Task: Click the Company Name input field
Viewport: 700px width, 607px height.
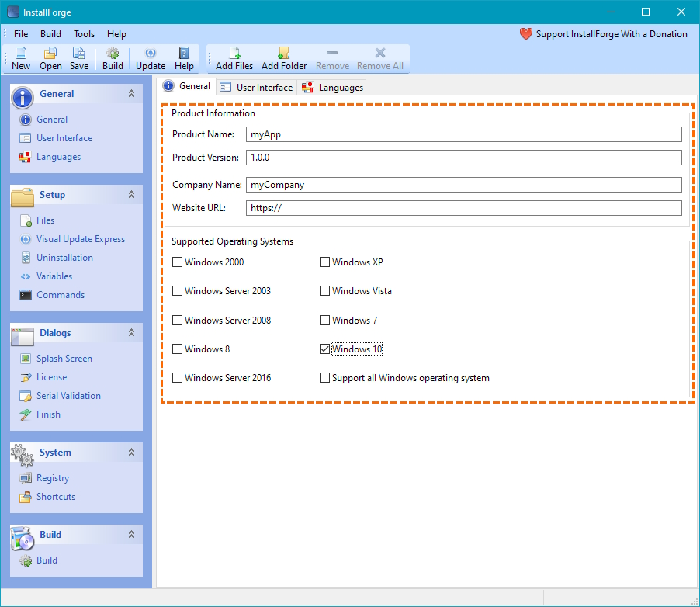Action: (x=464, y=185)
